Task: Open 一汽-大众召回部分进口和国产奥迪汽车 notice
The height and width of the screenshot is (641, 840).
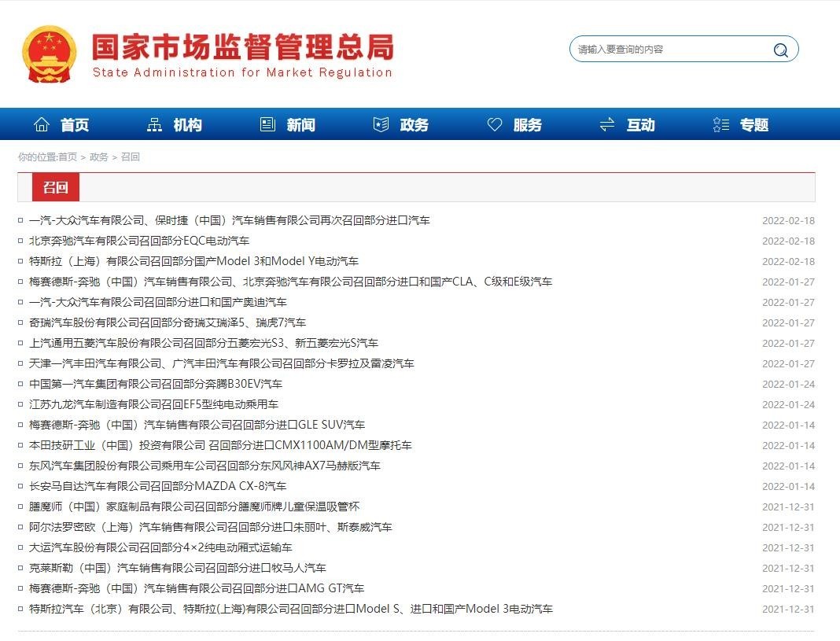Action: point(158,302)
